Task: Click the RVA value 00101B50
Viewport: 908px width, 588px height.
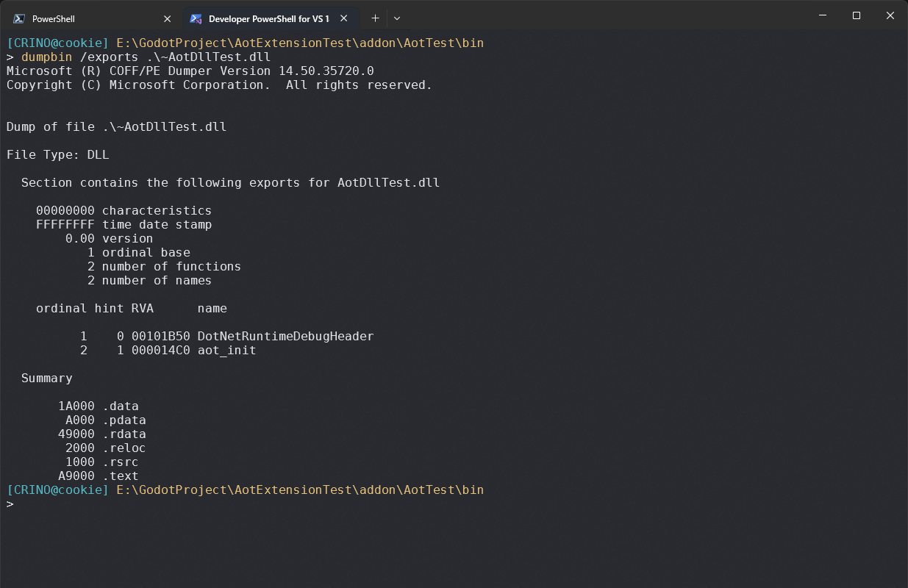Action: [160, 337]
